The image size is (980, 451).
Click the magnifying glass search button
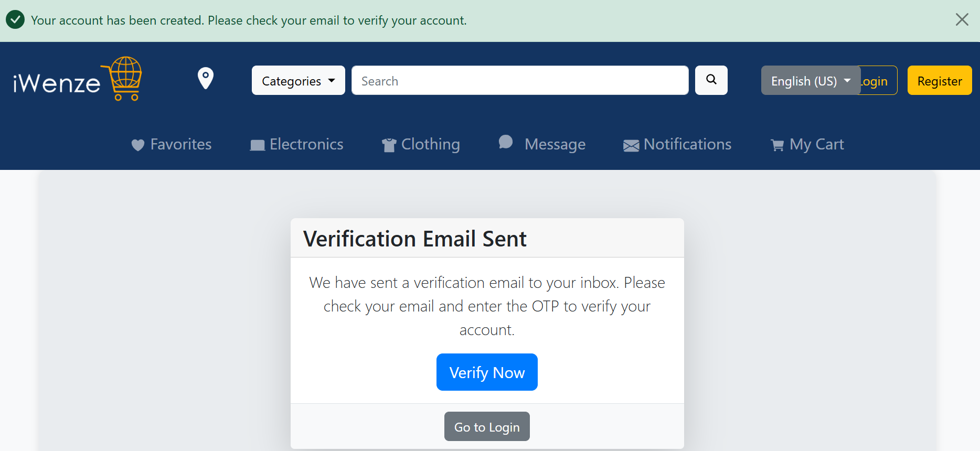tap(711, 80)
